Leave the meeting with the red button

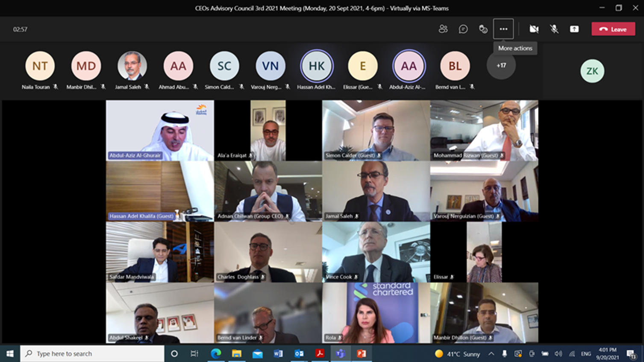coord(613,29)
